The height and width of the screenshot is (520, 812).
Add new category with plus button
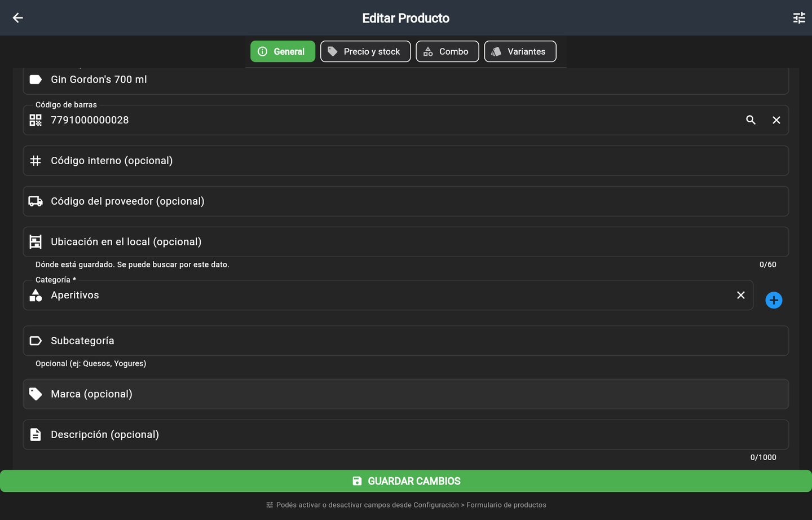pos(774,300)
